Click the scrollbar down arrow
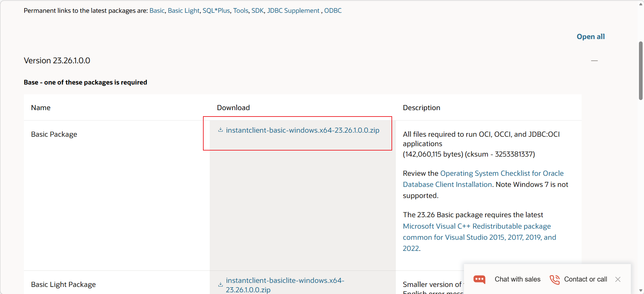This screenshot has width=644, height=294. 641,290
